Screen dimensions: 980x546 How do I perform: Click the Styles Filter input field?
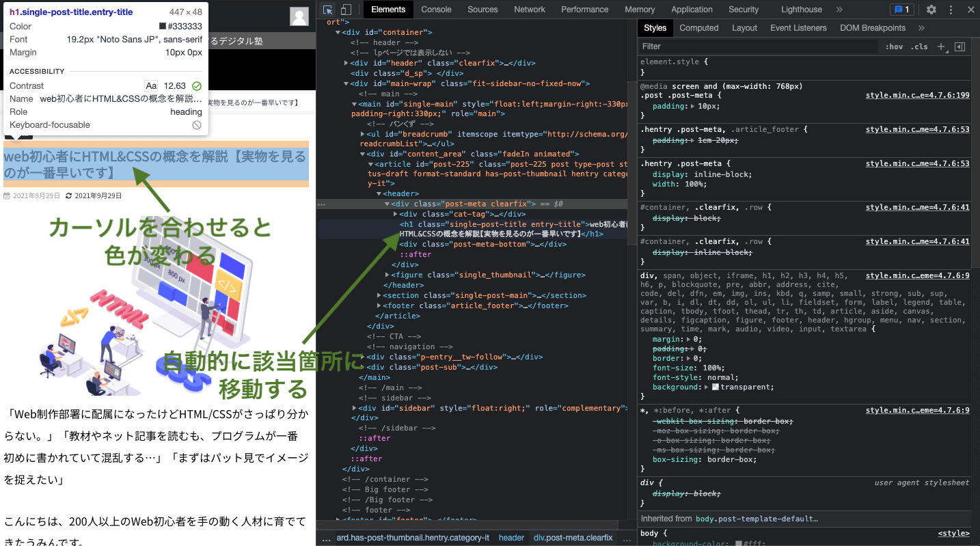tap(759, 46)
